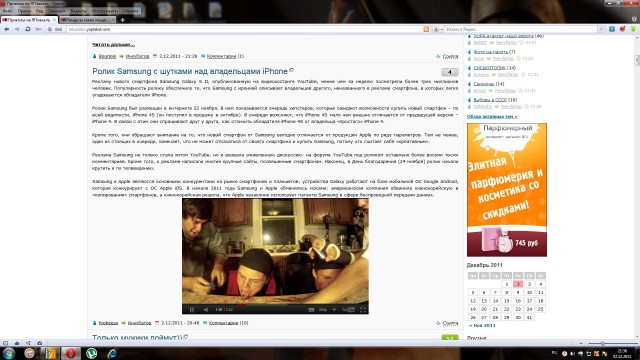Viewport: 640px width, 360px height.
Task: Mute the video with volume icon
Action: point(206,310)
